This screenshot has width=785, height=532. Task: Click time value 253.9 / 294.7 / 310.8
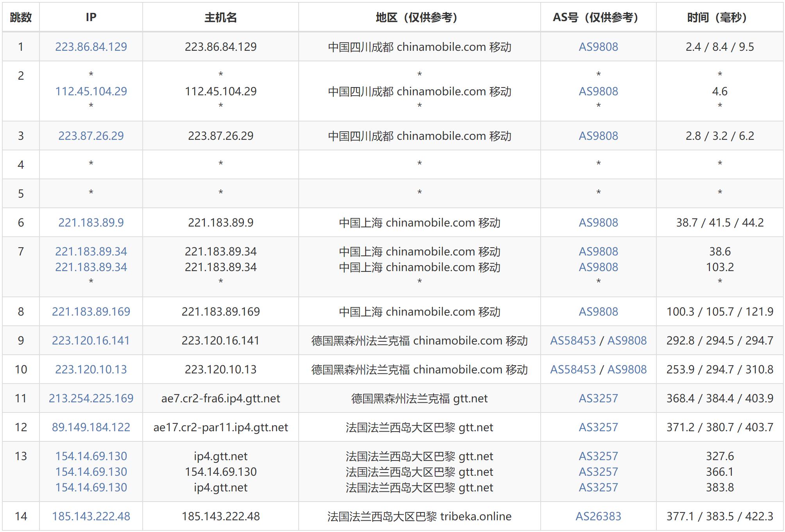720,370
